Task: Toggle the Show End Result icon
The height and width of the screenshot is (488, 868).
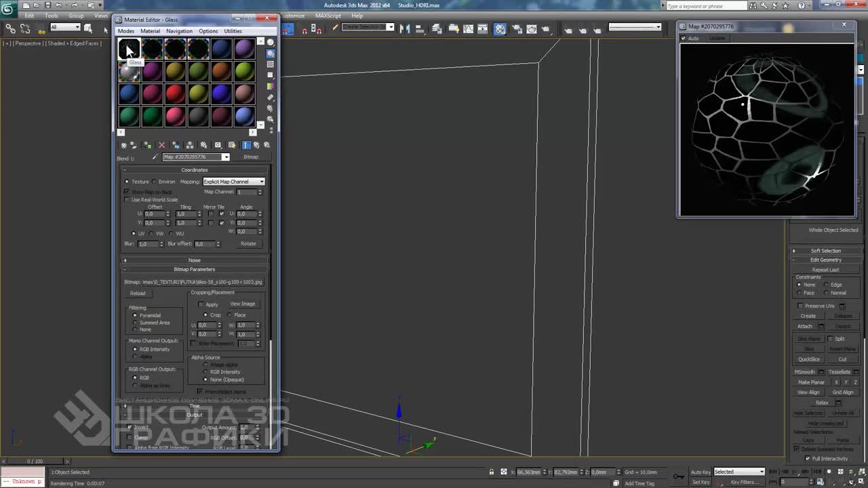Action: (246, 145)
